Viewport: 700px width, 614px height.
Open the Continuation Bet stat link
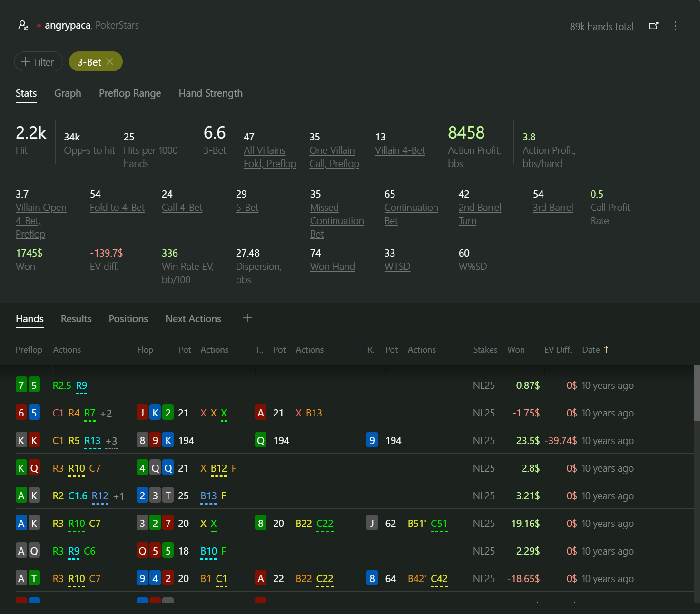pyautogui.click(x=411, y=214)
